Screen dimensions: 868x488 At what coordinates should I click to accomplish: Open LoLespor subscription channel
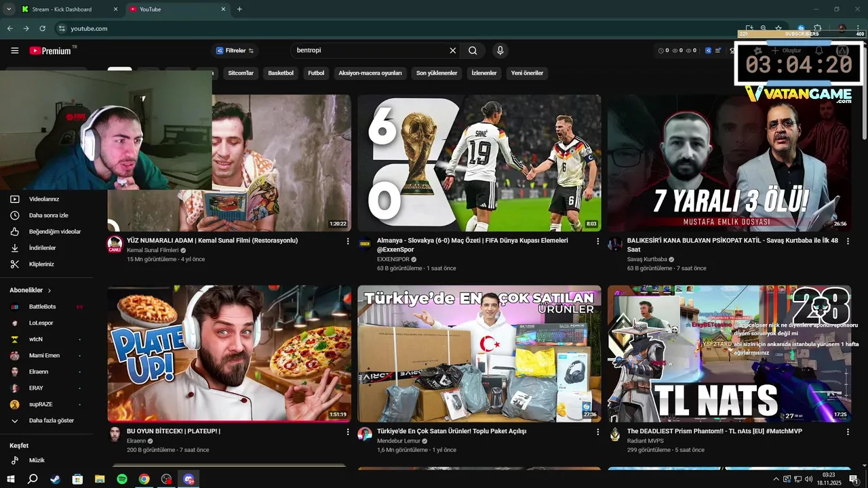click(x=47, y=323)
